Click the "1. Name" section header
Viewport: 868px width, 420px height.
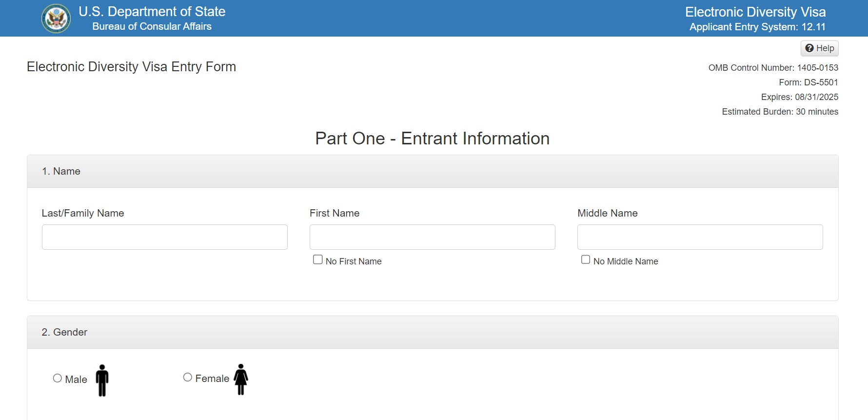pyautogui.click(x=61, y=171)
